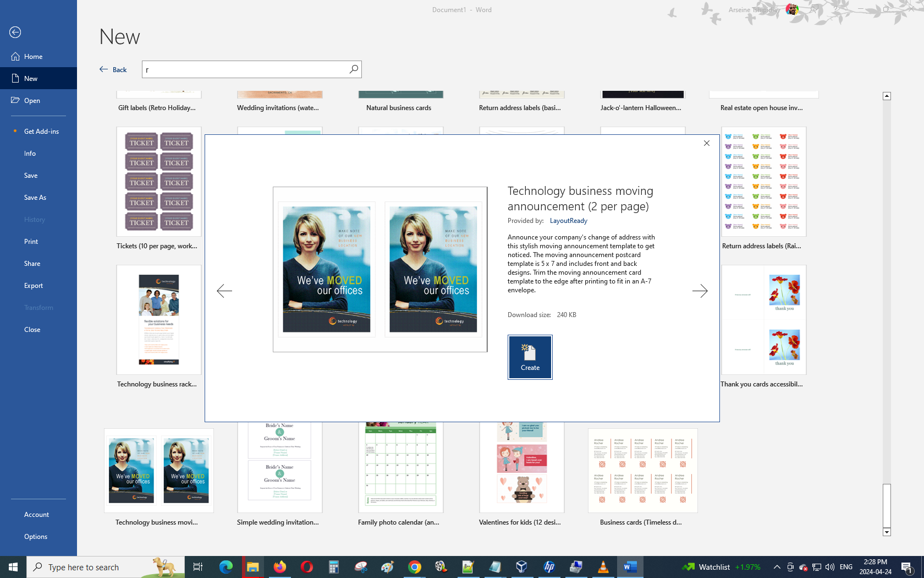Select the Tickets 10 per page template
The image size is (924, 578).
coord(159,182)
